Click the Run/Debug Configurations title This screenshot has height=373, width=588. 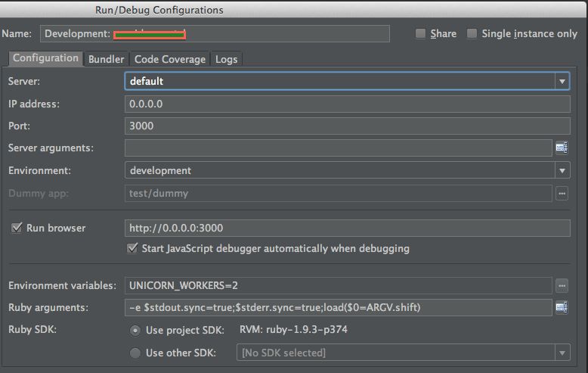click(159, 10)
